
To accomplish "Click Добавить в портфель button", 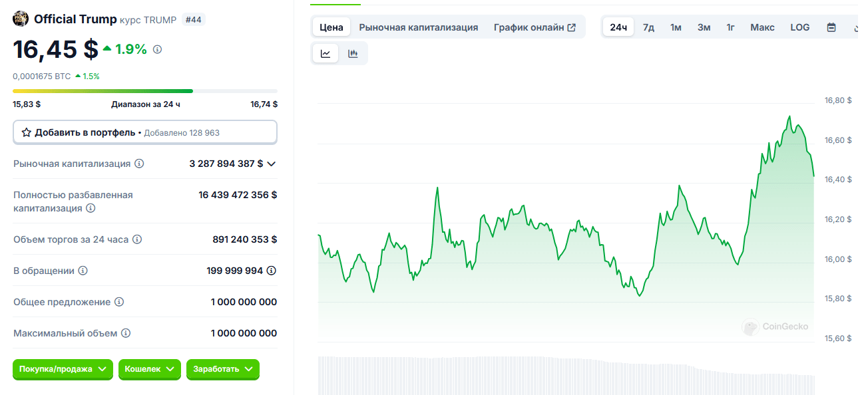I will (145, 132).
